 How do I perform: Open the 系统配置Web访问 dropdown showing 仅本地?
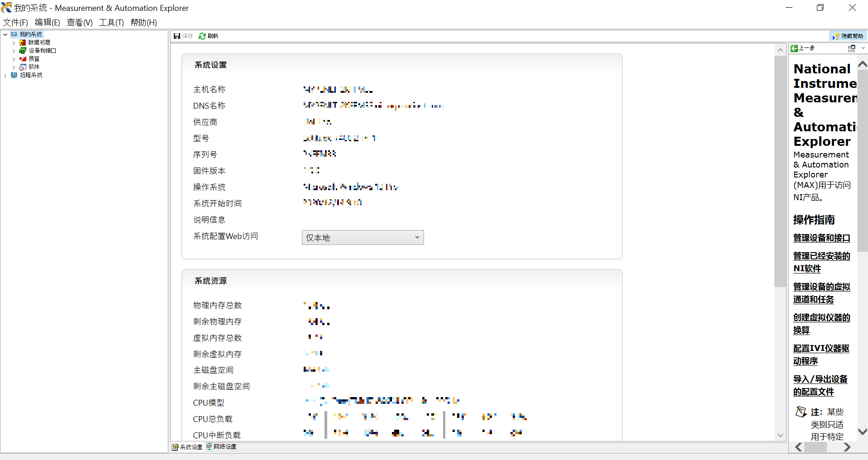pyautogui.click(x=362, y=238)
